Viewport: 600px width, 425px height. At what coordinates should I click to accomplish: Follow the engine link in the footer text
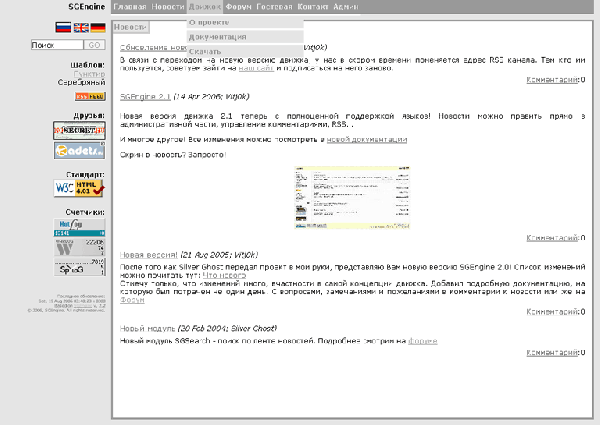[x=83, y=306]
